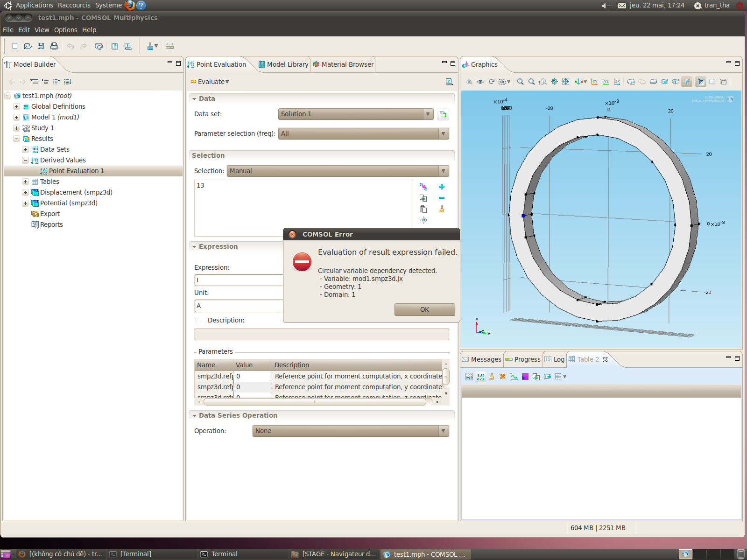
Task: Zoom to selection icon beside selection list
Action: 423,220
